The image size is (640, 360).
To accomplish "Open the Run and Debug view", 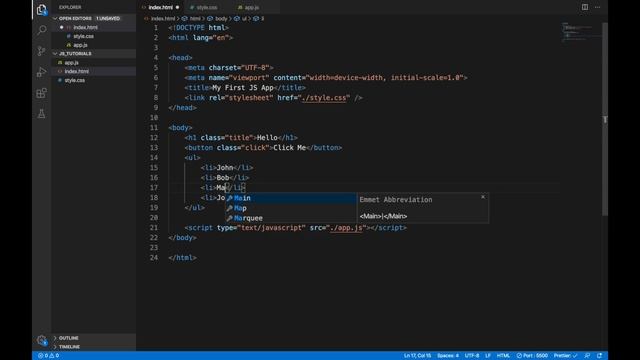I will [41, 72].
